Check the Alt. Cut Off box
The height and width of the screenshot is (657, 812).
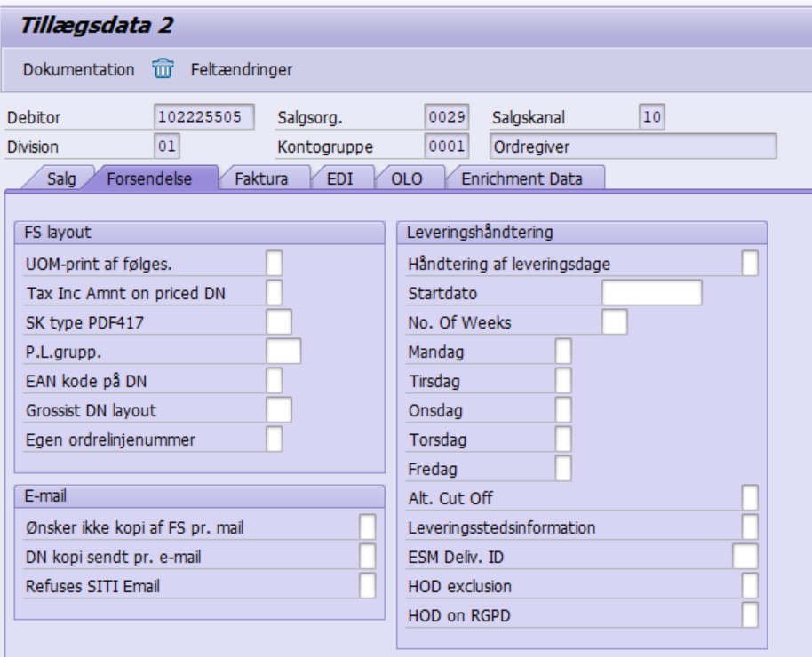click(x=750, y=498)
